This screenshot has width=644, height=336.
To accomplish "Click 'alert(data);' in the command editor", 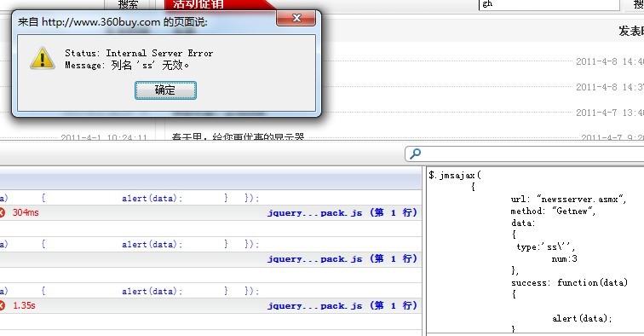I will pos(582,318).
